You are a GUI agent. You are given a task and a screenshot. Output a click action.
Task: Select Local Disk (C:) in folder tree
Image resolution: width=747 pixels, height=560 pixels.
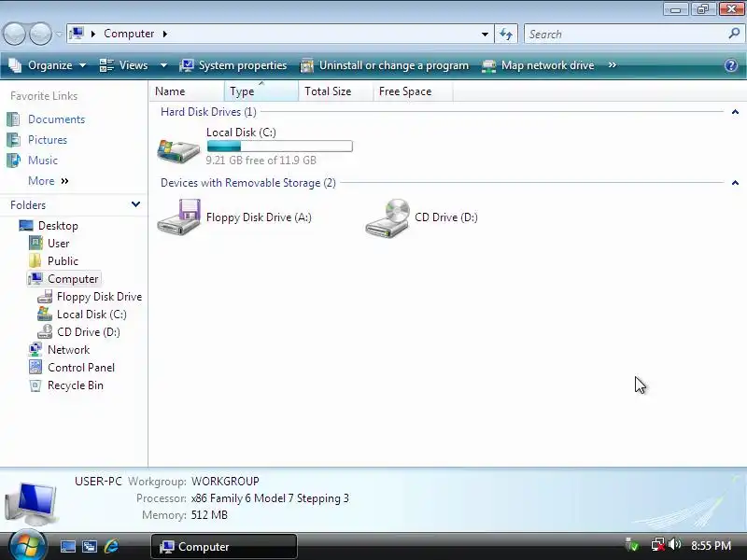click(92, 315)
